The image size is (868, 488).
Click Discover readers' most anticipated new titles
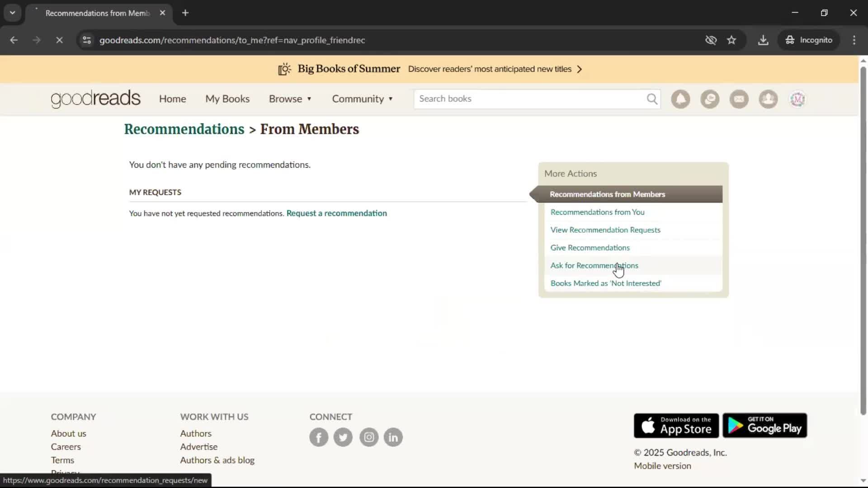490,69
